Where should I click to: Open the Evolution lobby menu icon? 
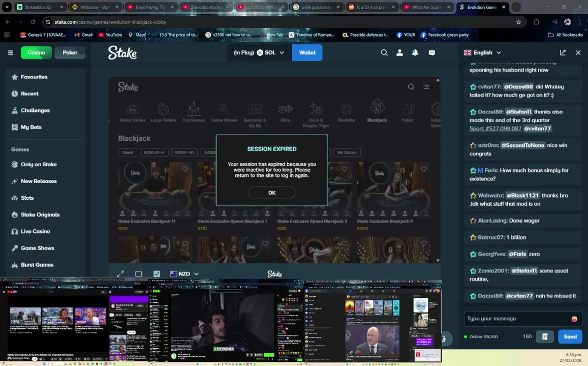tap(426, 86)
